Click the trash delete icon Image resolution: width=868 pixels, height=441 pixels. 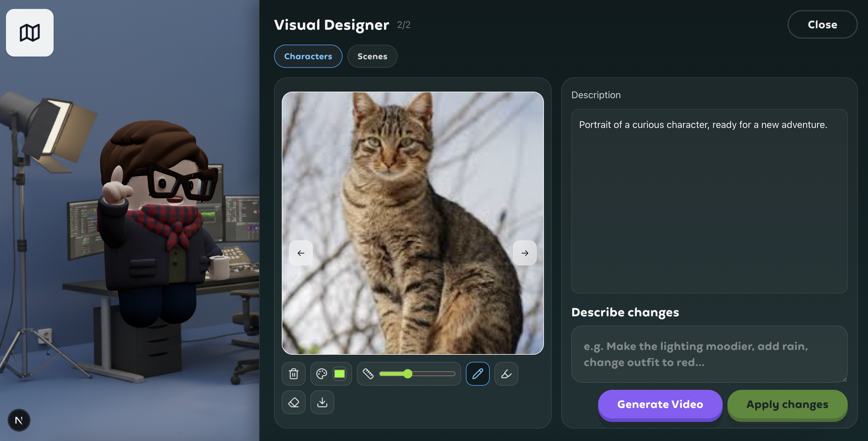[x=293, y=374]
